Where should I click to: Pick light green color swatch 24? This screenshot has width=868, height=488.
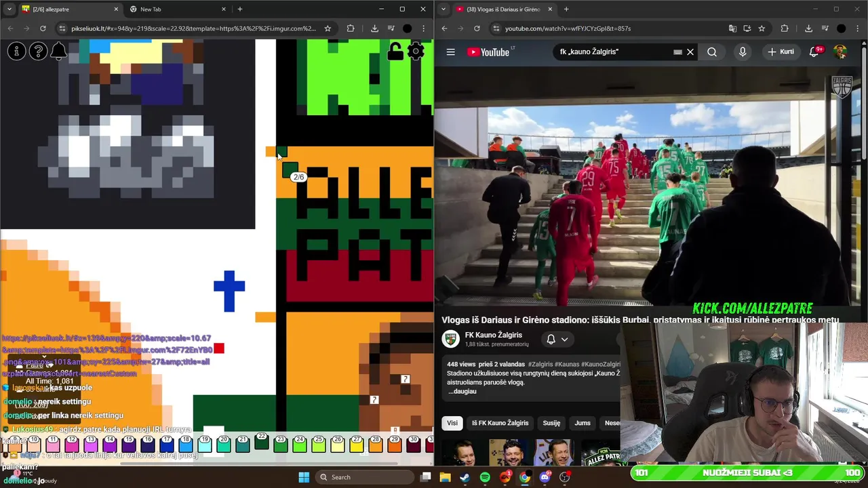pos(299,444)
